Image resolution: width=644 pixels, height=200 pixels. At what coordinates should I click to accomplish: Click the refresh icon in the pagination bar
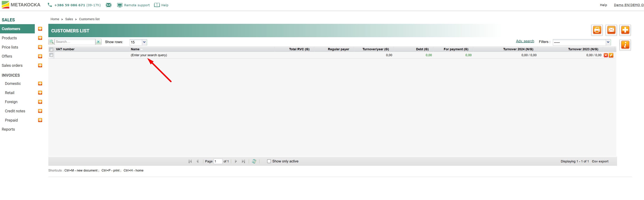point(254,161)
